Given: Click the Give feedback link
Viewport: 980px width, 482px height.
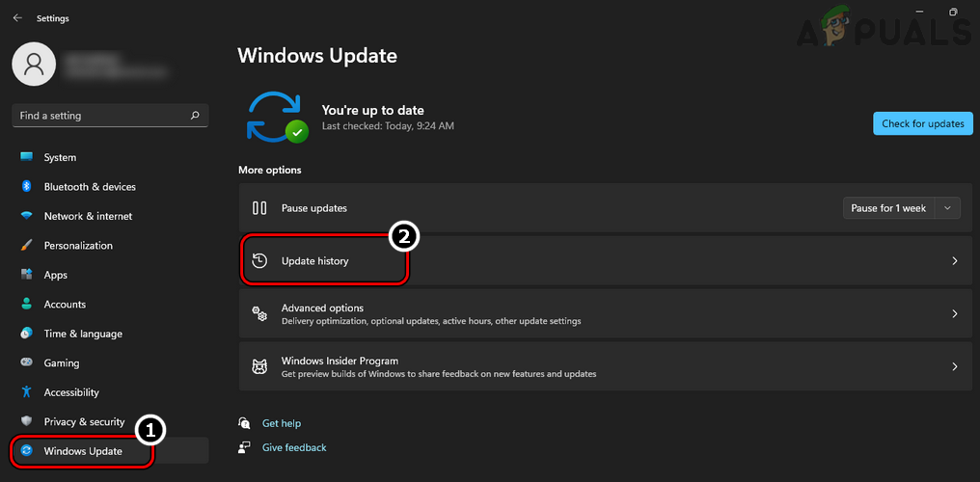Looking at the screenshot, I should click(x=294, y=447).
